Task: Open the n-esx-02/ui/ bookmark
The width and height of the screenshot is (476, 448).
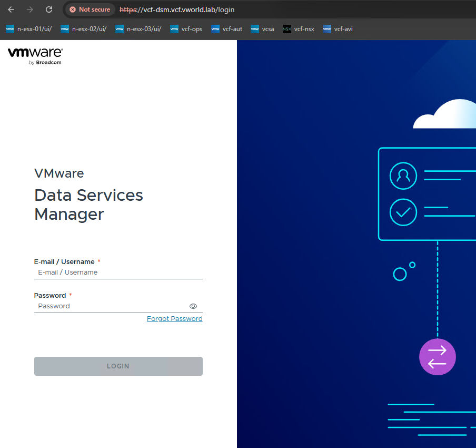Action: click(84, 29)
